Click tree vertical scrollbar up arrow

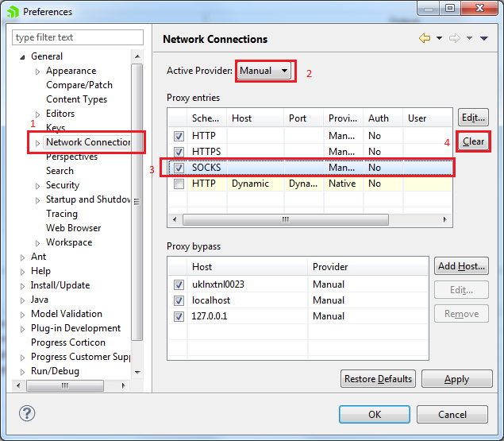coord(137,56)
